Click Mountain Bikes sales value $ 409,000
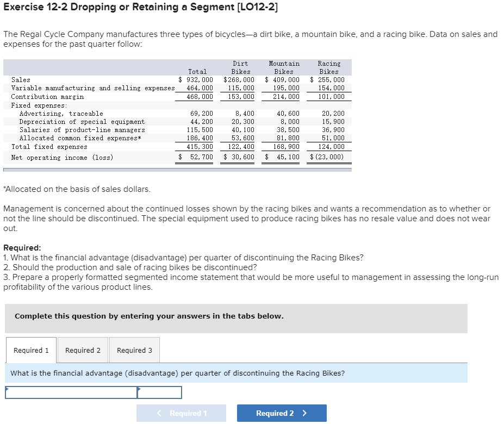The width and height of the screenshot is (504, 424). (282, 80)
